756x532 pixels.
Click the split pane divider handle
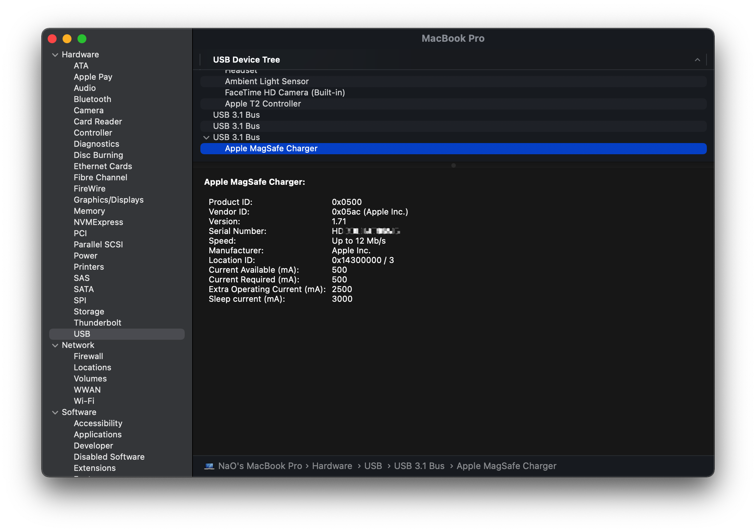coord(453,165)
